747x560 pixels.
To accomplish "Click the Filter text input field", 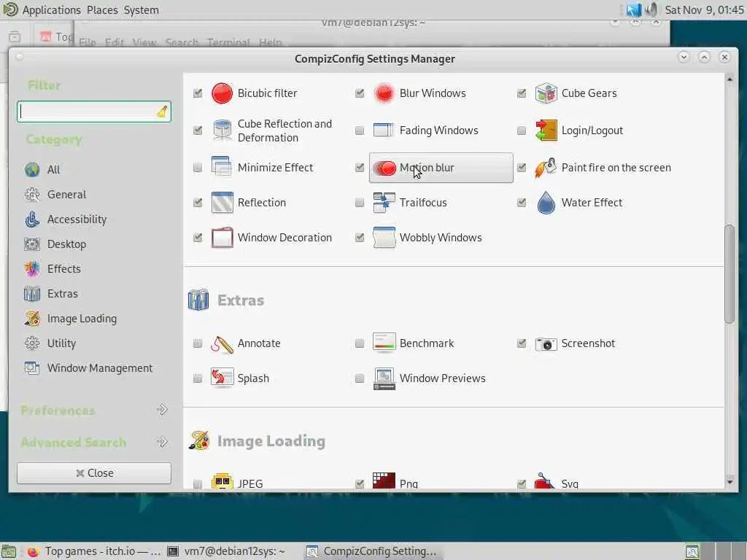I will pos(94,112).
